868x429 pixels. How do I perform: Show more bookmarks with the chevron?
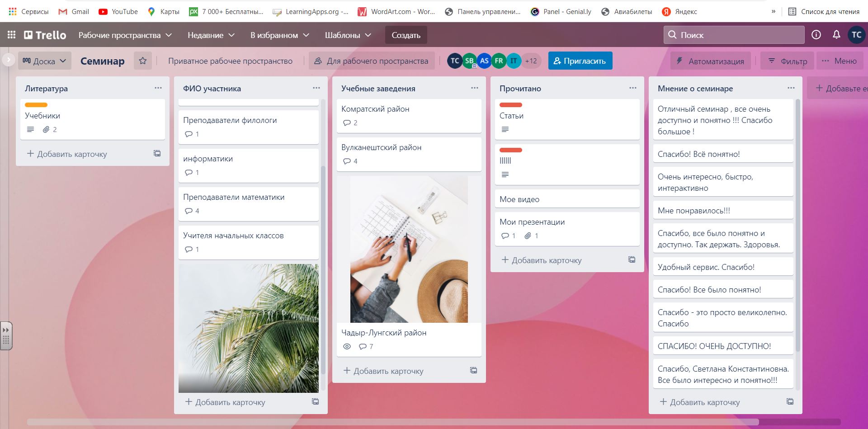(774, 11)
